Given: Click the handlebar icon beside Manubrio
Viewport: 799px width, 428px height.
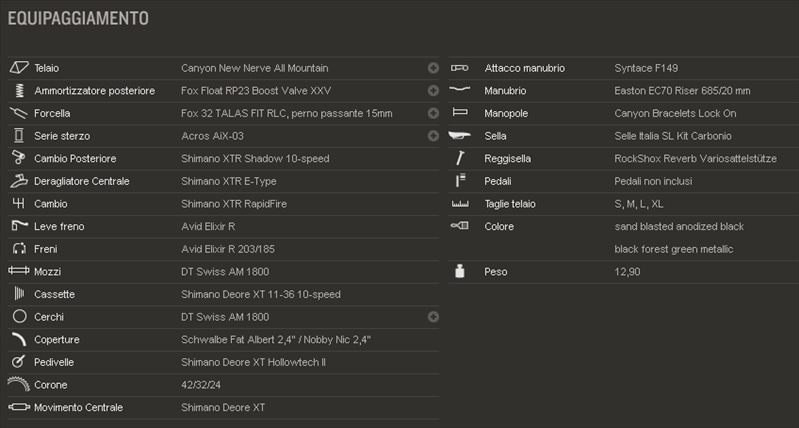Looking at the screenshot, I should point(460,90).
